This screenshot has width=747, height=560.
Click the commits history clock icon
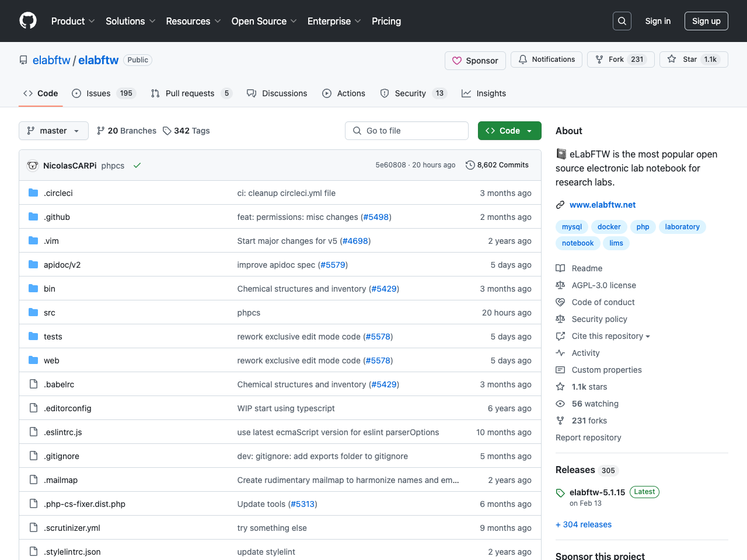coord(470,165)
